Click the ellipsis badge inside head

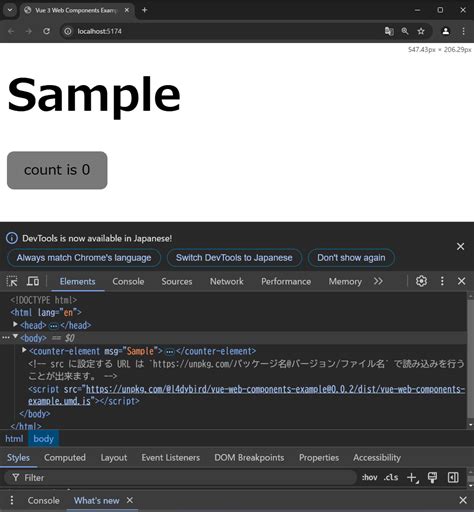tap(53, 326)
